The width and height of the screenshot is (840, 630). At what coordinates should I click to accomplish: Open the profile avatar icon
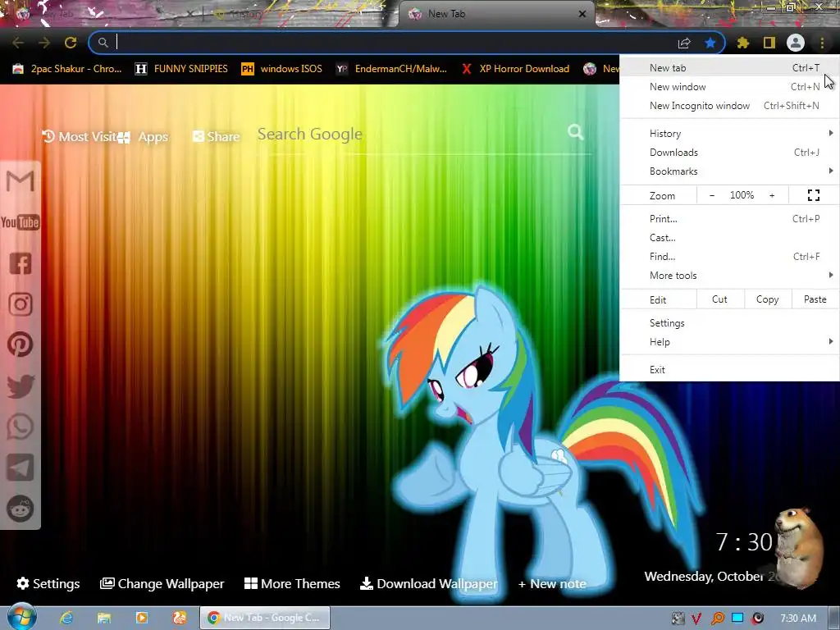pyautogui.click(x=796, y=43)
